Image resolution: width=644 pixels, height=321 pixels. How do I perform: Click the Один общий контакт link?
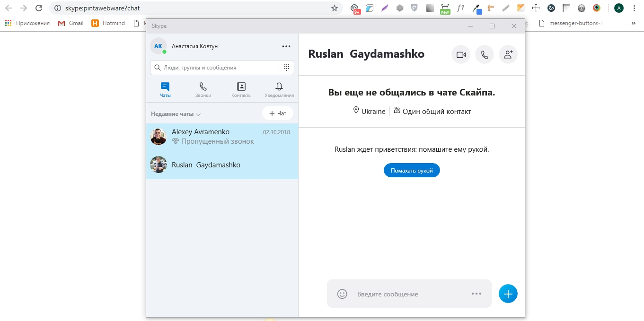(x=432, y=112)
